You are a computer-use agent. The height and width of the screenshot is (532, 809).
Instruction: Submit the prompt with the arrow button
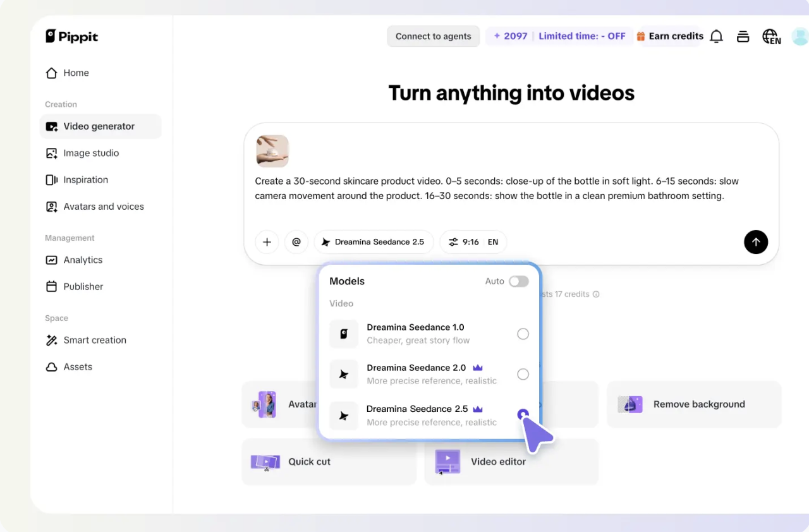pos(756,242)
